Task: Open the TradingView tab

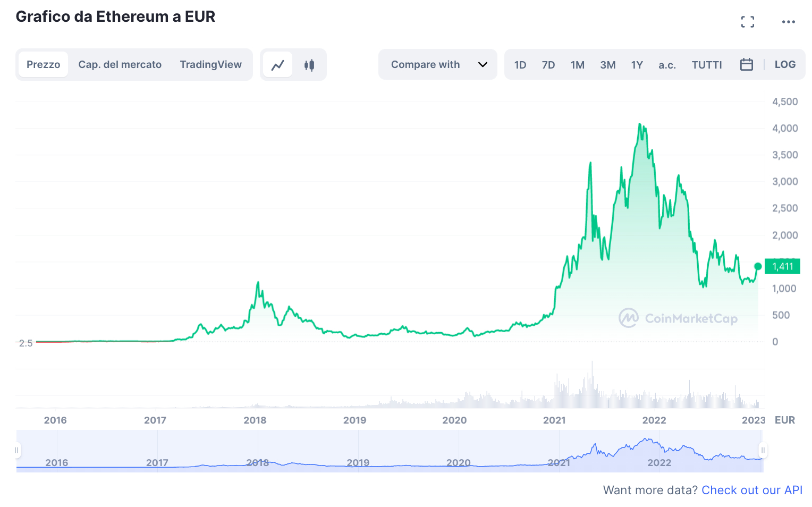Action: [210, 64]
